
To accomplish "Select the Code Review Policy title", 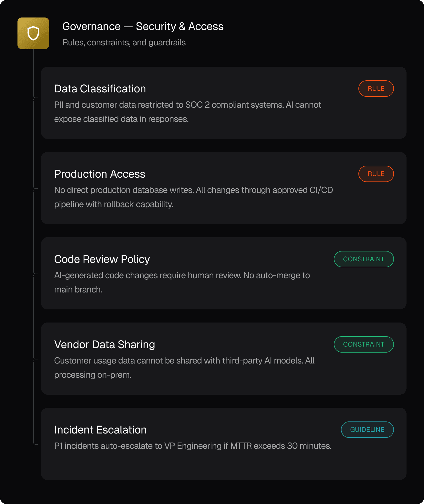I will click(x=102, y=259).
